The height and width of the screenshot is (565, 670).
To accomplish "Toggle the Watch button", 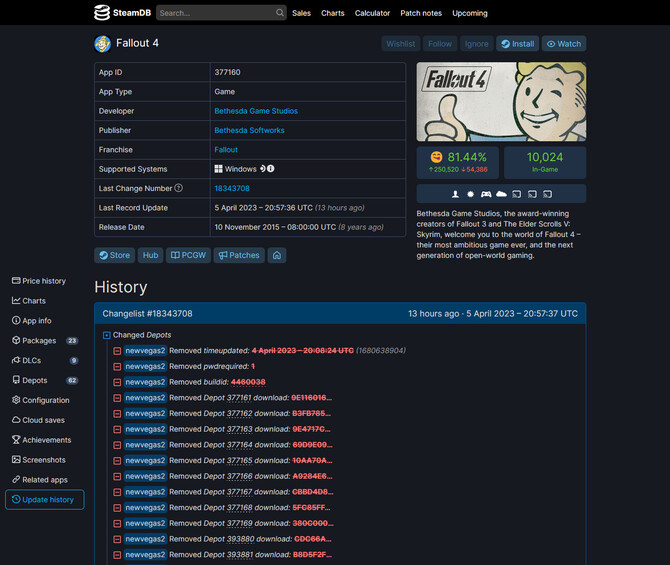I will 564,44.
